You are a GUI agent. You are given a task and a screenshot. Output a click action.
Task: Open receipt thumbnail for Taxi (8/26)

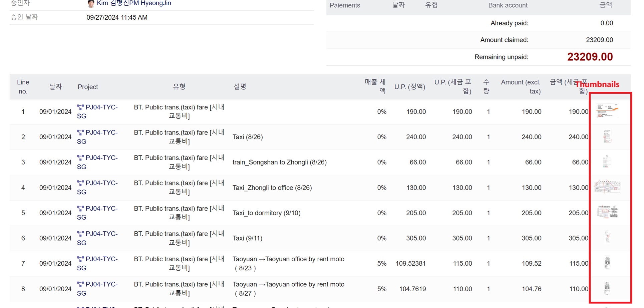tap(607, 137)
